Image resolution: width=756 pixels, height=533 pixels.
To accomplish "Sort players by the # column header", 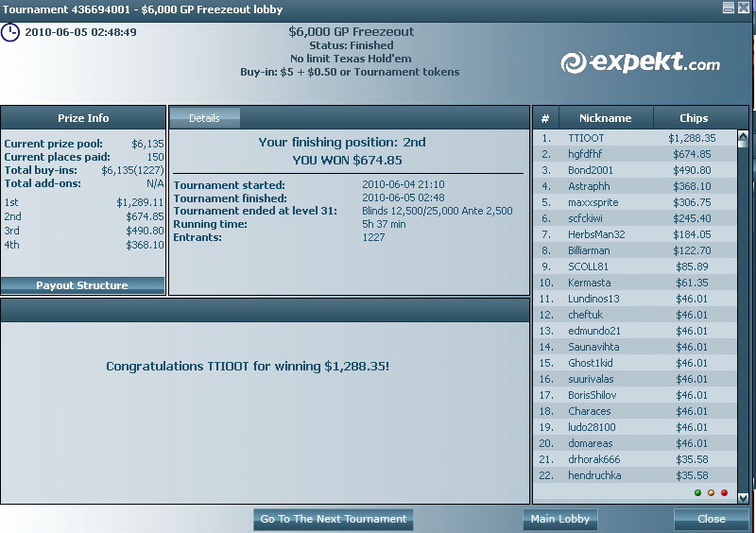I will pyautogui.click(x=545, y=118).
